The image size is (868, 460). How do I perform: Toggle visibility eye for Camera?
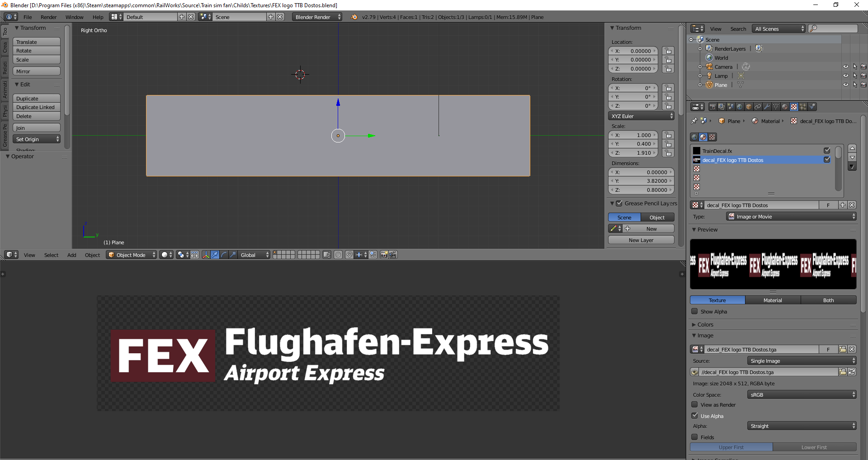point(846,66)
